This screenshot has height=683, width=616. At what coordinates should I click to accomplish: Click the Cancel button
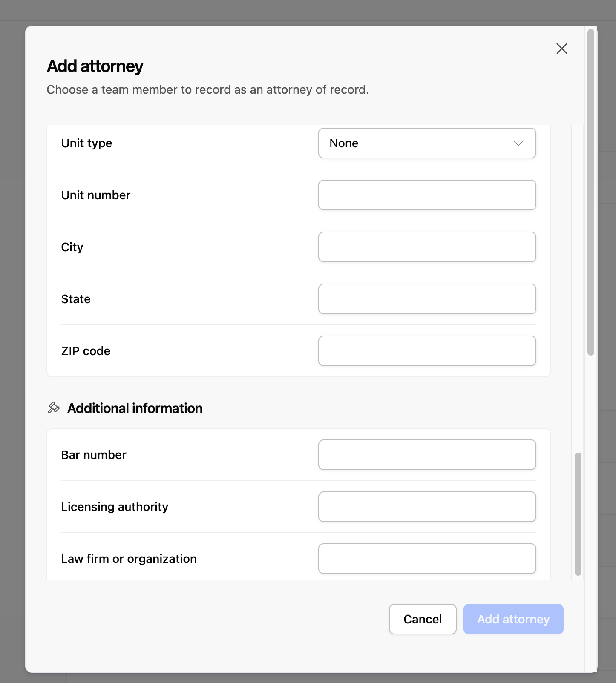(423, 619)
